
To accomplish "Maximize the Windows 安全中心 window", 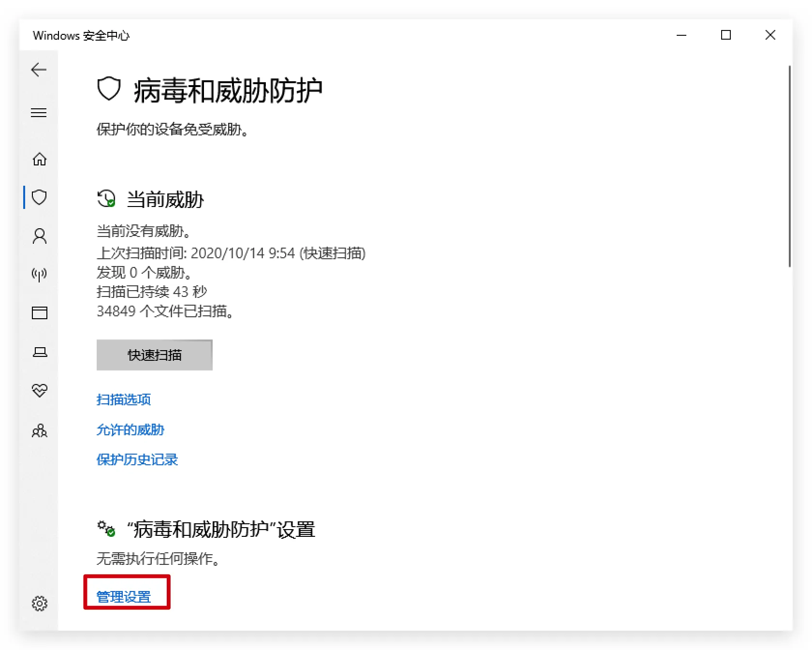I will tap(726, 35).
